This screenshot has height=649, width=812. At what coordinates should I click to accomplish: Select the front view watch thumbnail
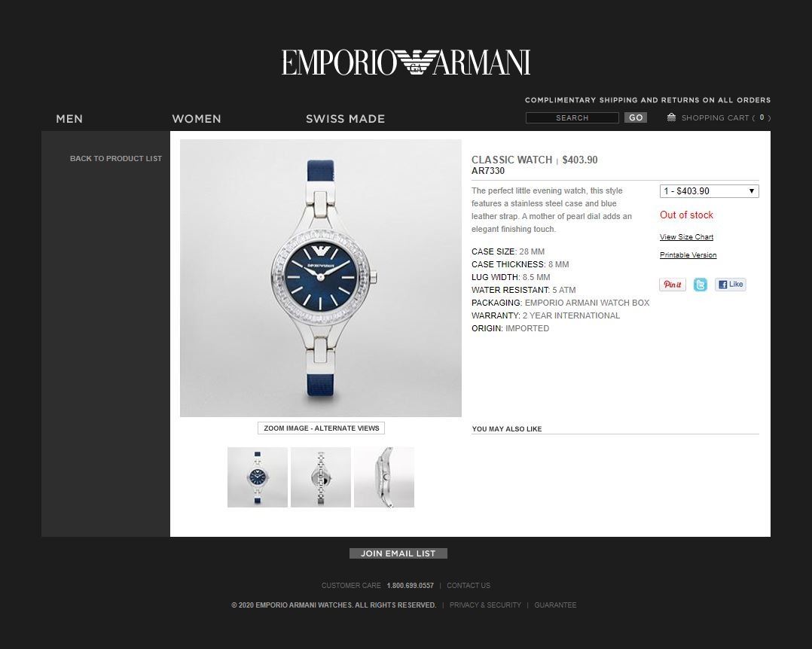pyautogui.click(x=258, y=477)
